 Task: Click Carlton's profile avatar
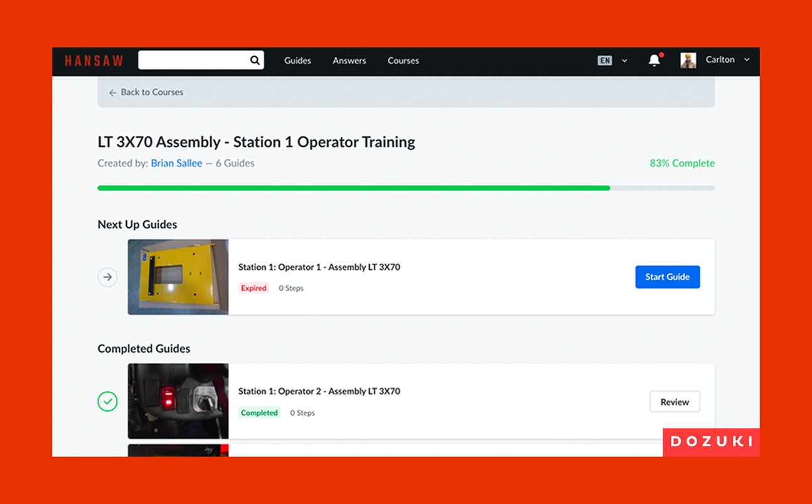coord(688,60)
